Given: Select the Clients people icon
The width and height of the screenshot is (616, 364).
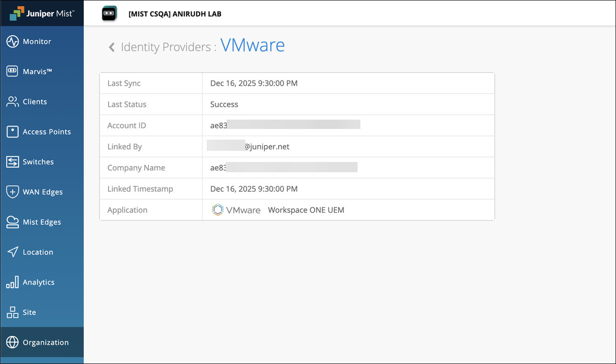Looking at the screenshot, I should pyautogui.click(x=13, y=101).
